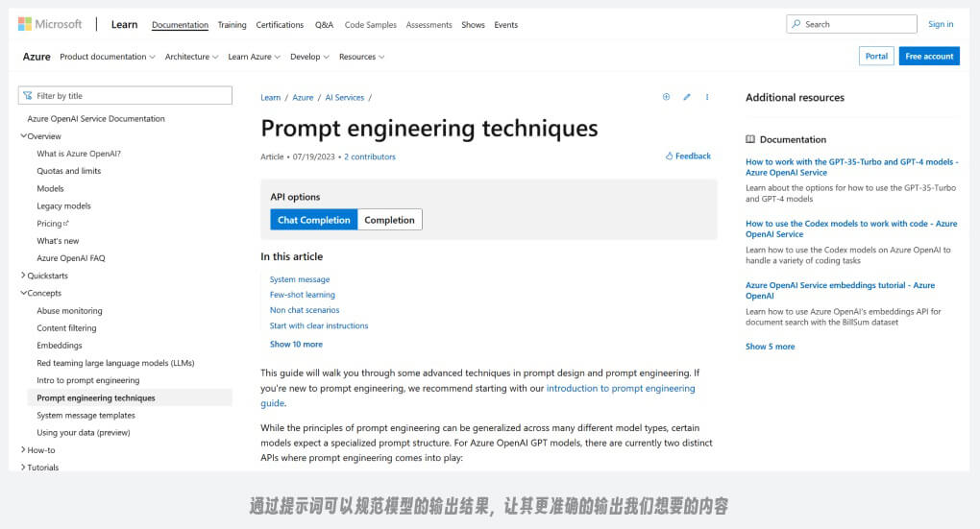
Task: Click the Feedback thumbs icon
Action: [670, 156]
